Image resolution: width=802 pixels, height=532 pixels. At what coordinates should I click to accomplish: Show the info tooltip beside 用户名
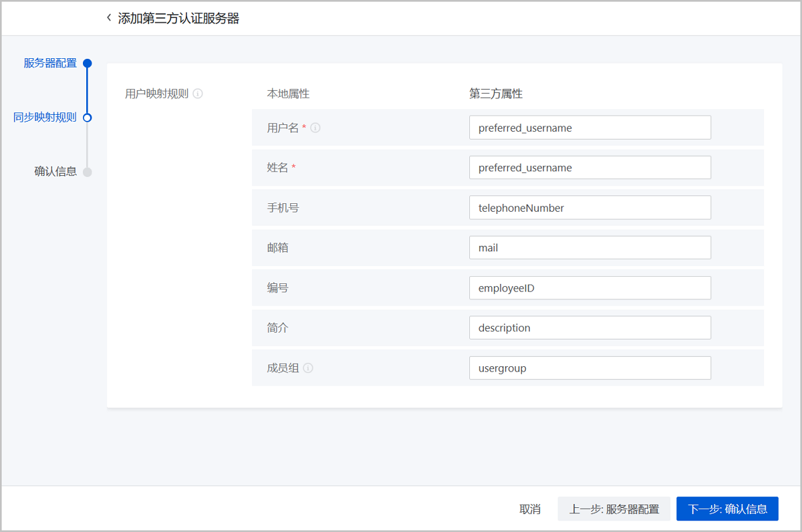(315, 128)
